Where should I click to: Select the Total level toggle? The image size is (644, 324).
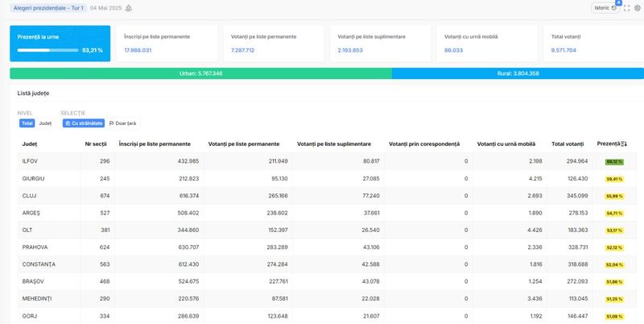point(27,123)
